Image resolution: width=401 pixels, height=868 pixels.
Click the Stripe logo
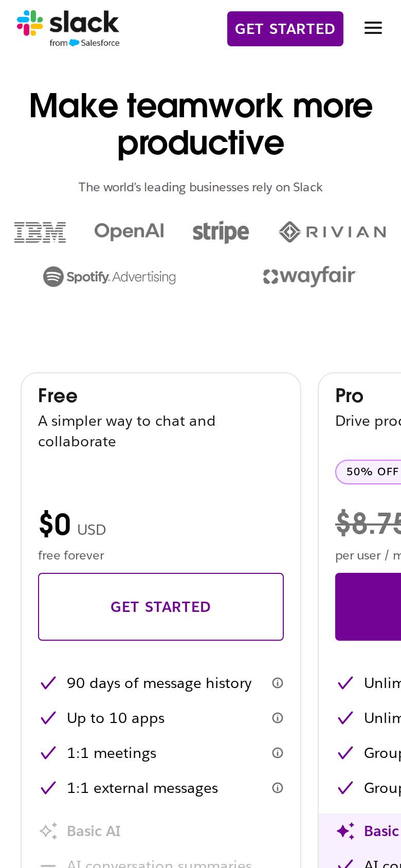[221, 232]
